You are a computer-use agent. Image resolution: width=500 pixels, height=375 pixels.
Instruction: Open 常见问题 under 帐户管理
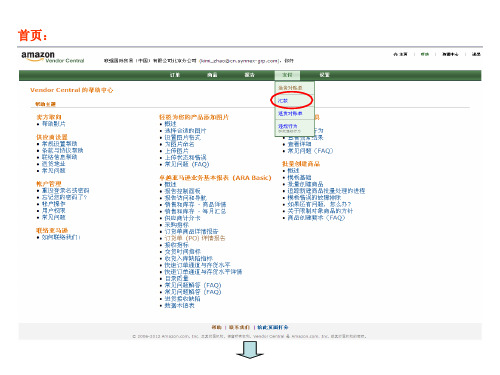(54, 217)
